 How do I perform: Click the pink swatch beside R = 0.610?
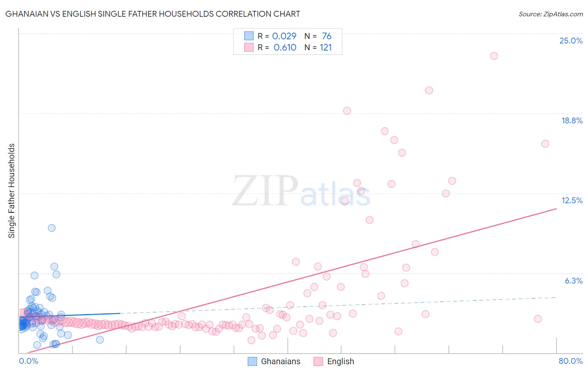coord(249,47)
